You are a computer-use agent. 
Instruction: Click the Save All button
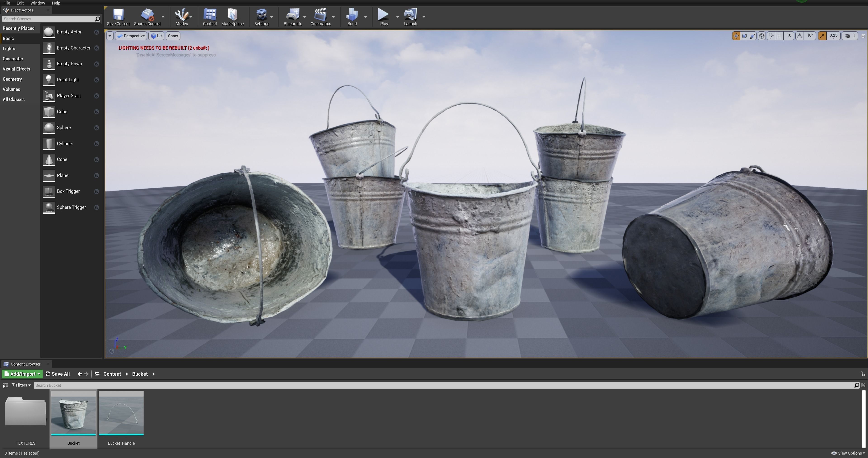[x=58, y=374]
